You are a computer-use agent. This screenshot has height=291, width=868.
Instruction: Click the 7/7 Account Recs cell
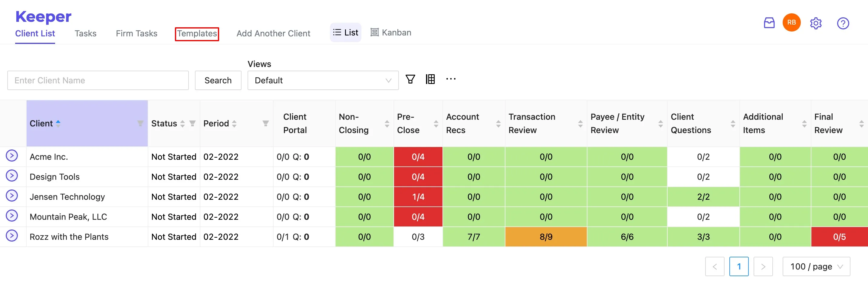(474, 237)
